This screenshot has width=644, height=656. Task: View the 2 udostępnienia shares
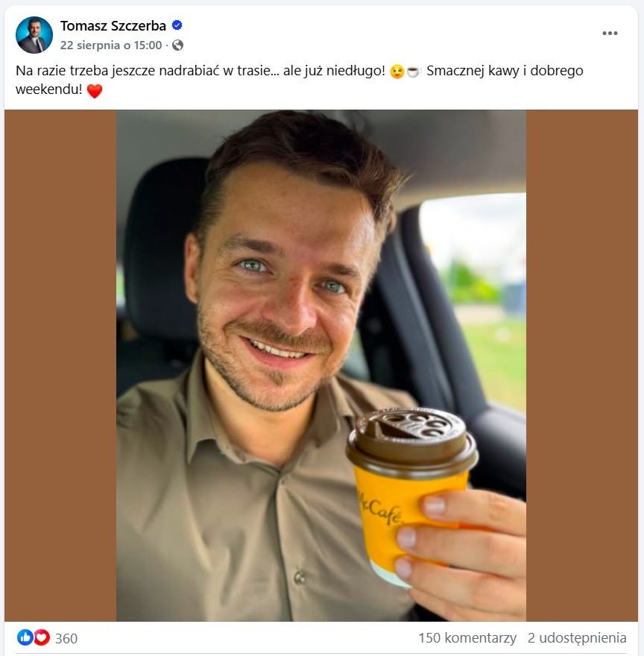click(x=577, y=638)
